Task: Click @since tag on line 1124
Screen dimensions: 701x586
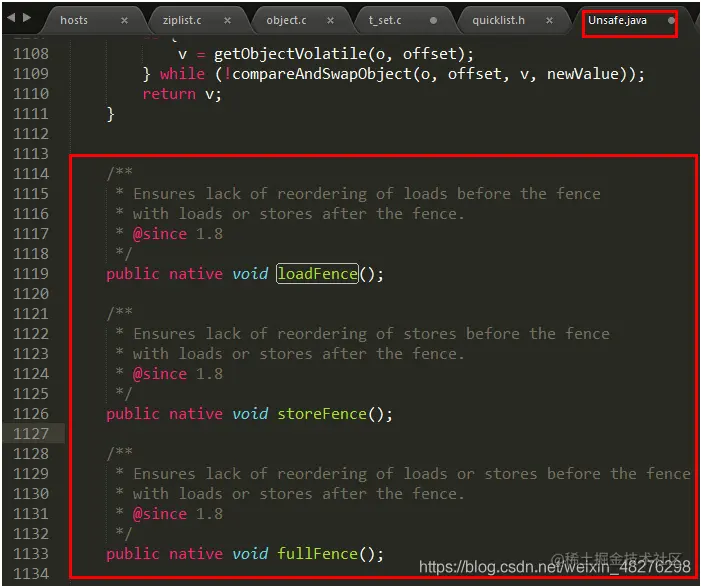Action: (x=160, y=374)
